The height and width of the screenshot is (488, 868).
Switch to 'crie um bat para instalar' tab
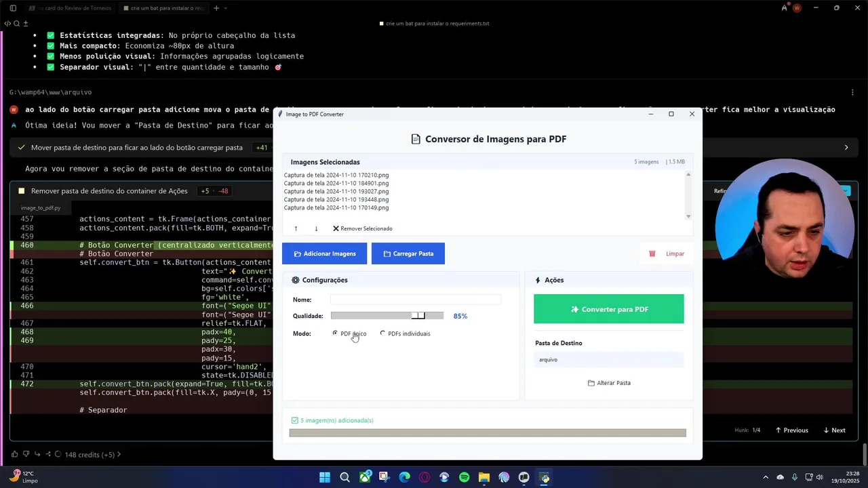point(163,8)
